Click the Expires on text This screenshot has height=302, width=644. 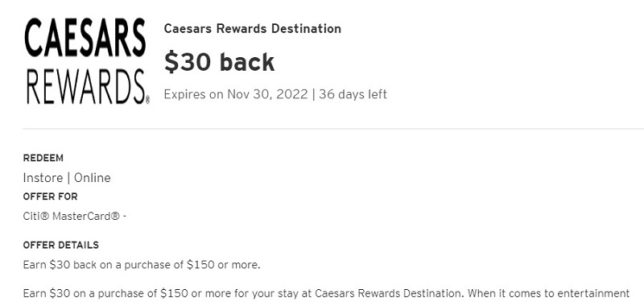pos(194,94)
